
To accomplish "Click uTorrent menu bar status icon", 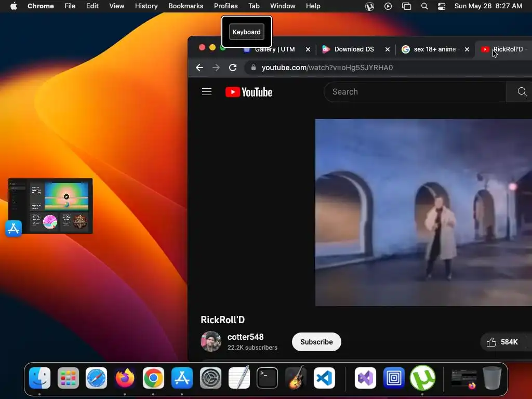I will point(369,6).
